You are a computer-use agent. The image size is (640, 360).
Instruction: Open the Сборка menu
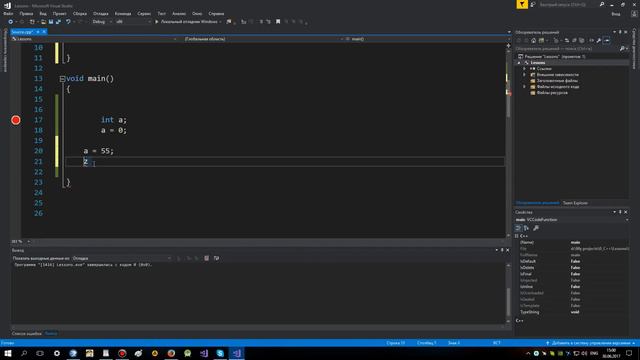80,13
